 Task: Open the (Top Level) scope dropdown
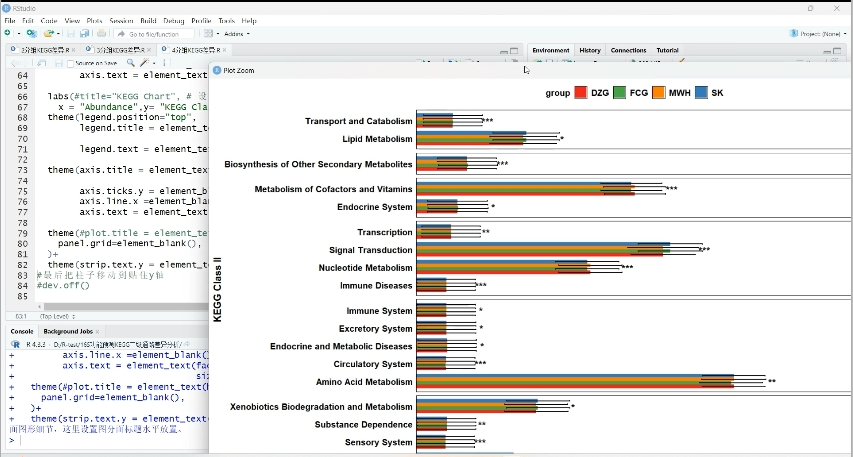click(x=57, y=316)
